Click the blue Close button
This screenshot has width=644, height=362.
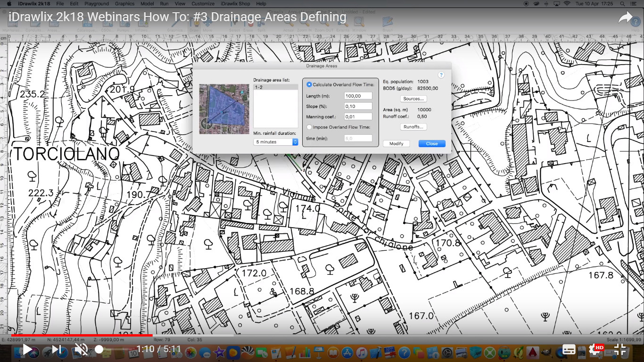pos(432,143)
